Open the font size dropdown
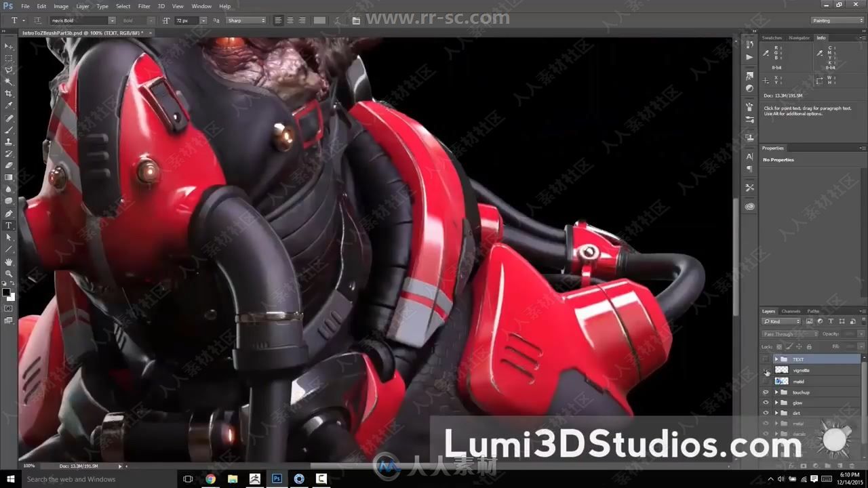Screen dimensions: 868x488 point(203,21)
